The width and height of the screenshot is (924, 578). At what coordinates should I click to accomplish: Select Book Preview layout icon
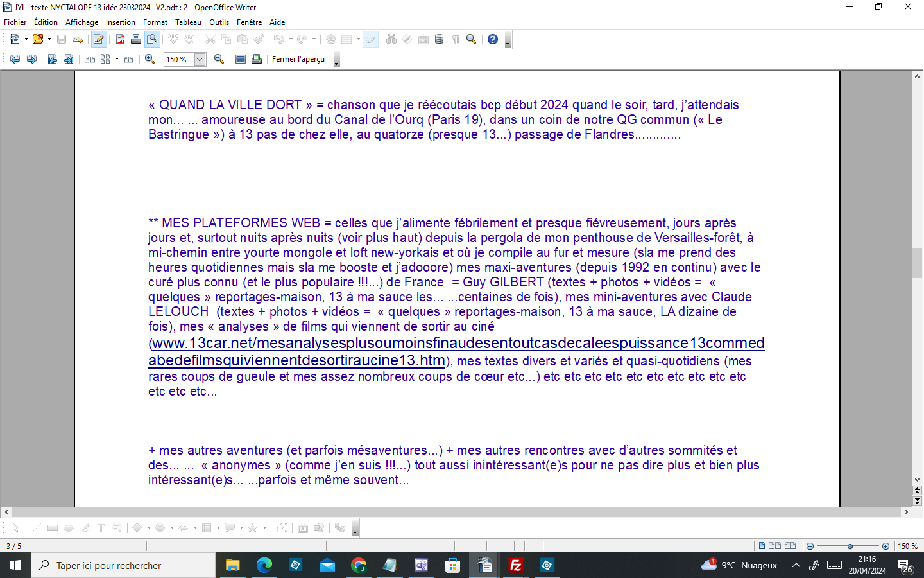129,59
